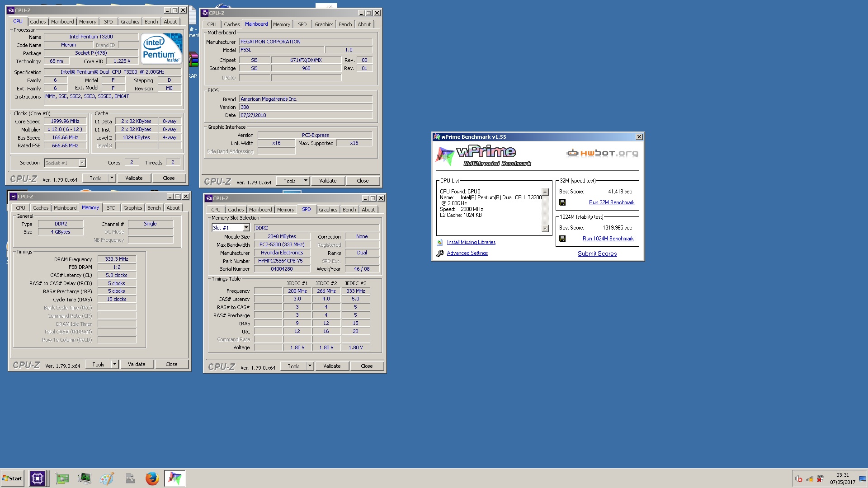
Task: Click the Intel Pentium inside logo
Action: coord(161,48)
